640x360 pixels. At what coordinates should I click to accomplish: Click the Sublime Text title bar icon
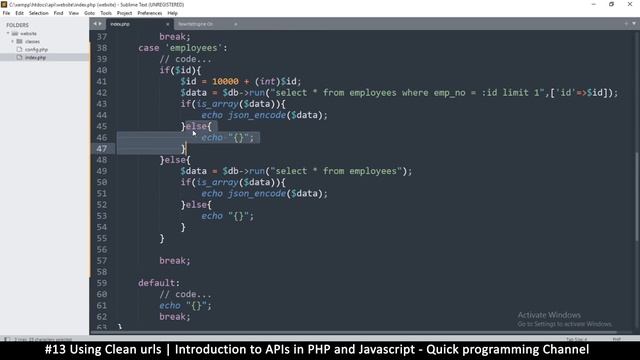[x=4, y=4]
